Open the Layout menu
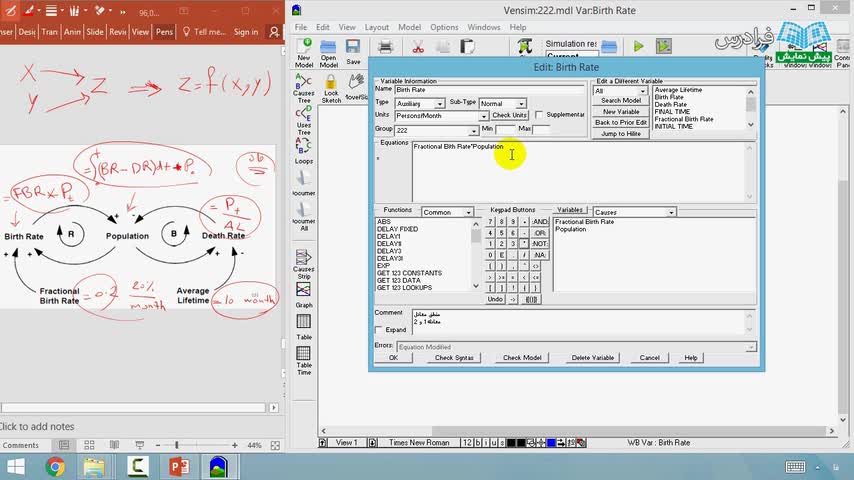Viewport: 854px width, 480px height. [376, 27]
